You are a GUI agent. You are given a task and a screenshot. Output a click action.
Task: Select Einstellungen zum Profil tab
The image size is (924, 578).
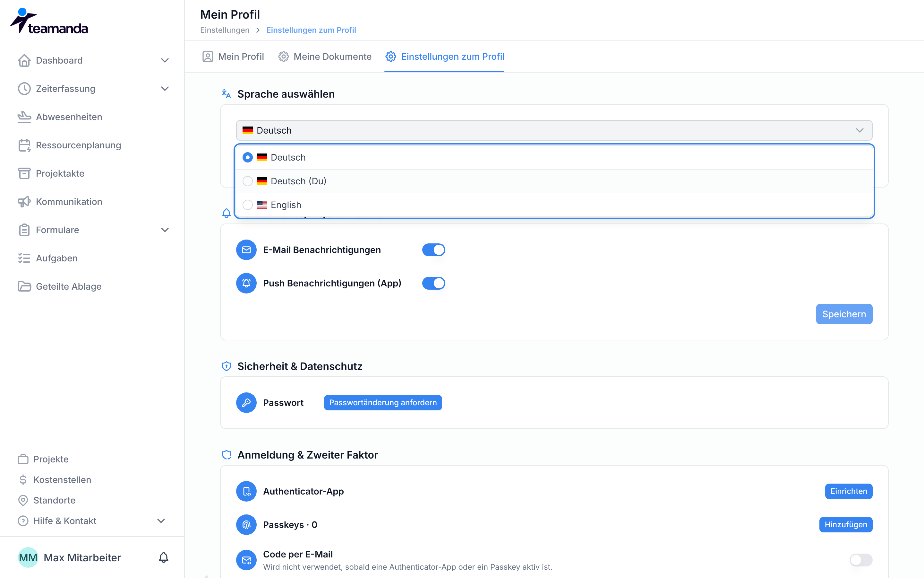coord(444,57)
